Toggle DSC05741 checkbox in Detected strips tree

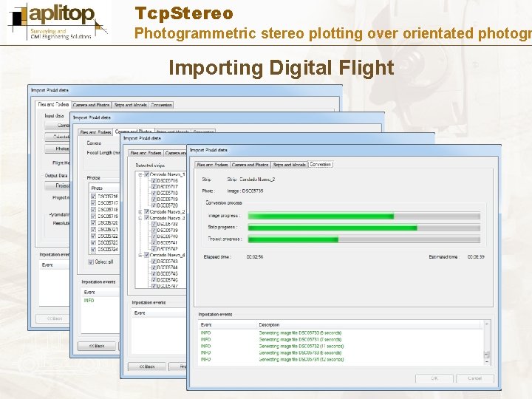(154, 243)
